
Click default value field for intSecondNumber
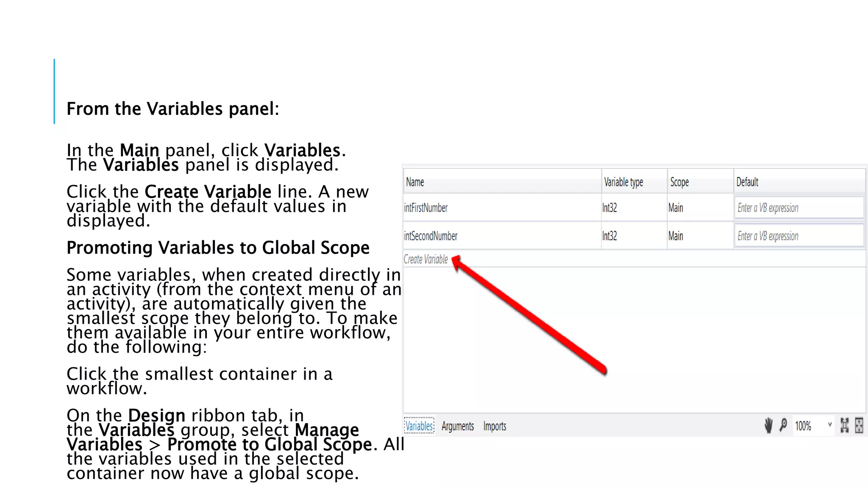[x=798, y=236]
